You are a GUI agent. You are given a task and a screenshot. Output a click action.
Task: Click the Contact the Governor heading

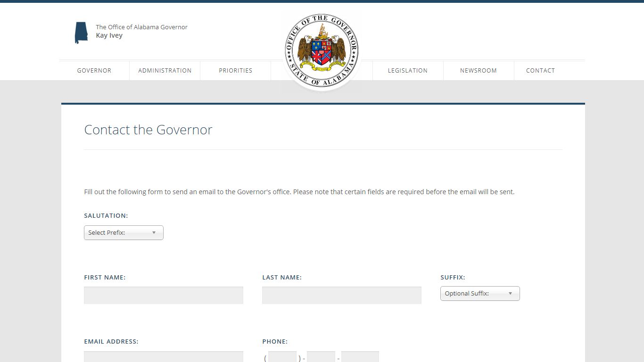(148, 130)
